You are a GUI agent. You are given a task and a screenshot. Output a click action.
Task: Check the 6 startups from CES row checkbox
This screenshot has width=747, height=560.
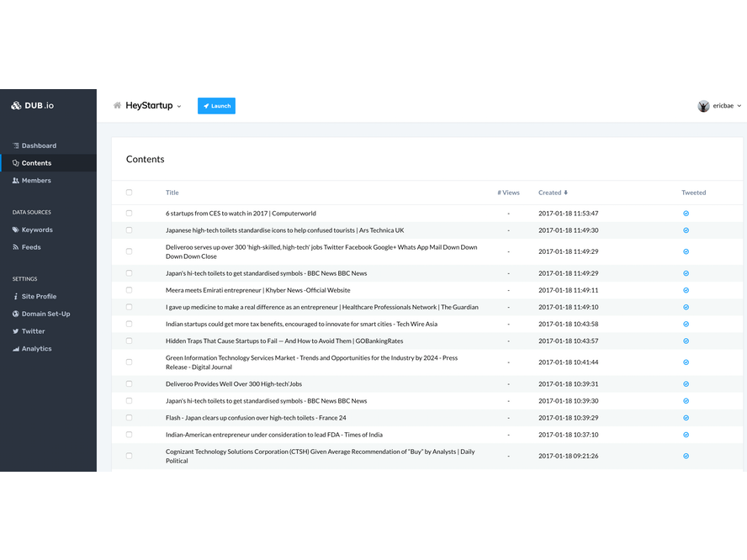point(129,214)
